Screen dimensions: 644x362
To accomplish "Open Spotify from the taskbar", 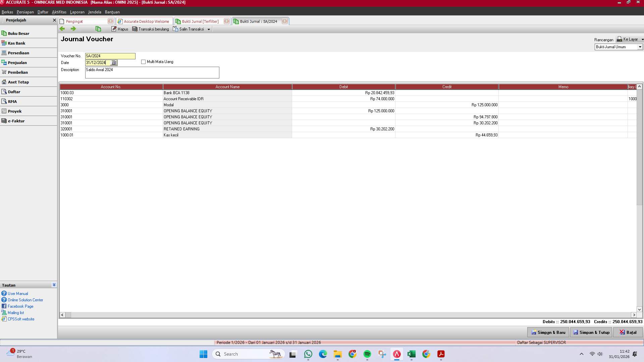I will pos(368,354).
